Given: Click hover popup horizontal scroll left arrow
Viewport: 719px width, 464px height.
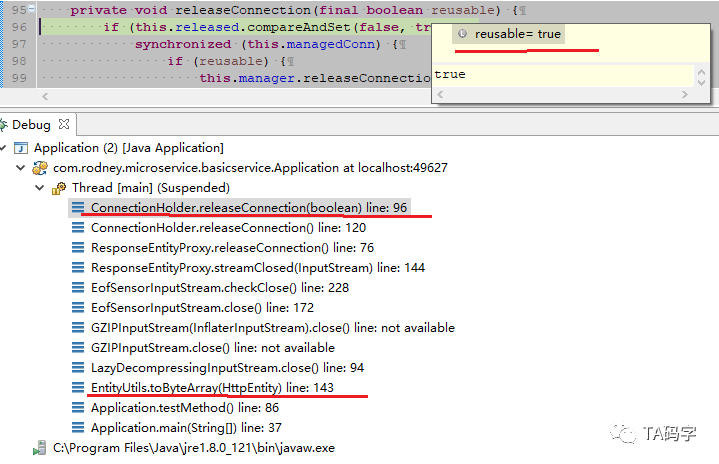Looking at the screenshot, I should 440,94.
